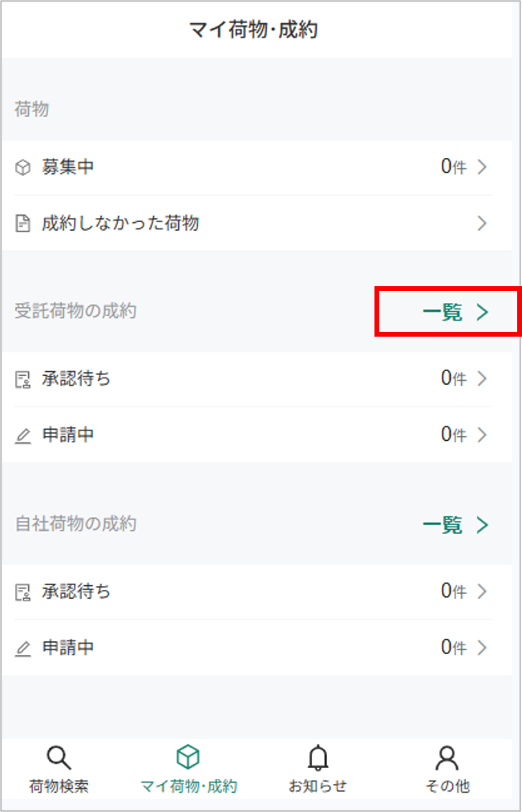Image resolution: width=522 pixels, height=812 pixels.
Task: Click pencil icon of 申請中 under 自社荷物の成約
Action: 22,648
